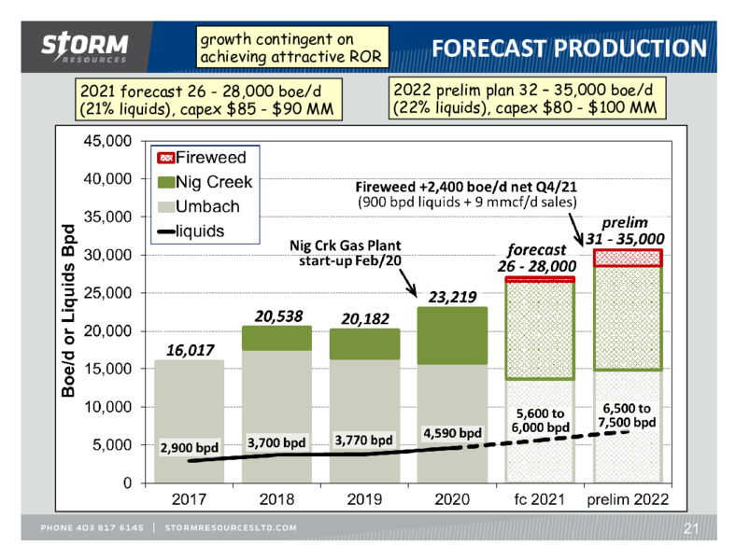The image size is (736, 560).
Task: Click the '30,000' y-axis value
Action: click(108, 255)
